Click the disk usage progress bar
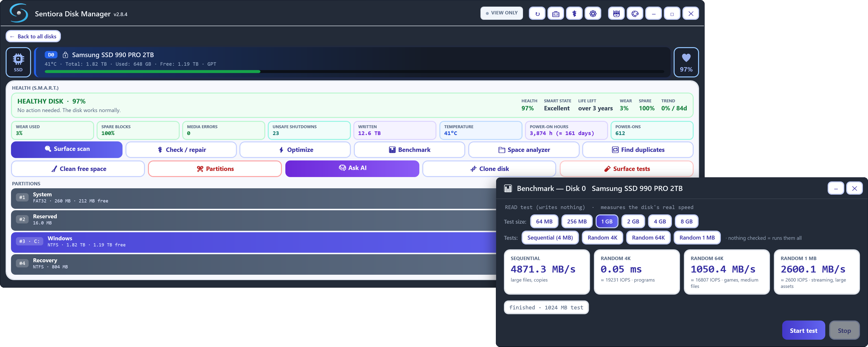This screenshot has width=868, height=347. click(x=354, y=71)
